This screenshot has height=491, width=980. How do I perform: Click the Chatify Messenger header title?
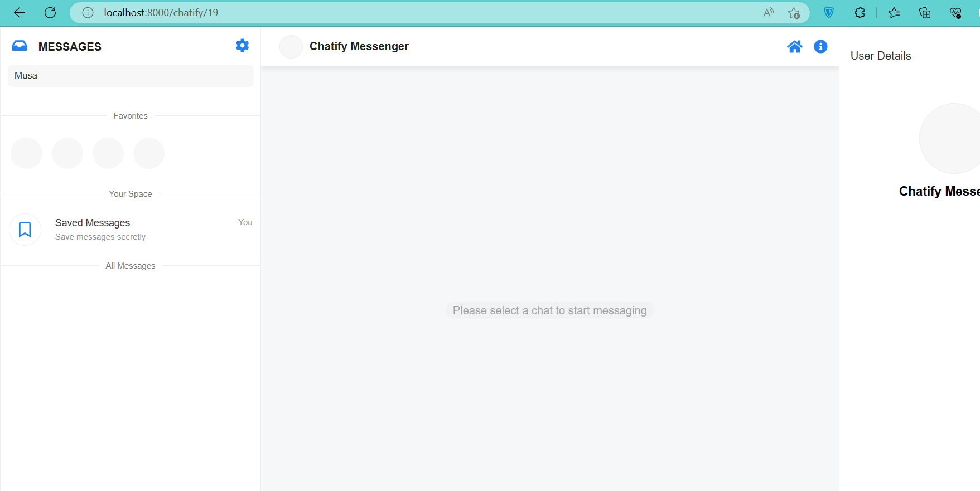coord(359,47)
